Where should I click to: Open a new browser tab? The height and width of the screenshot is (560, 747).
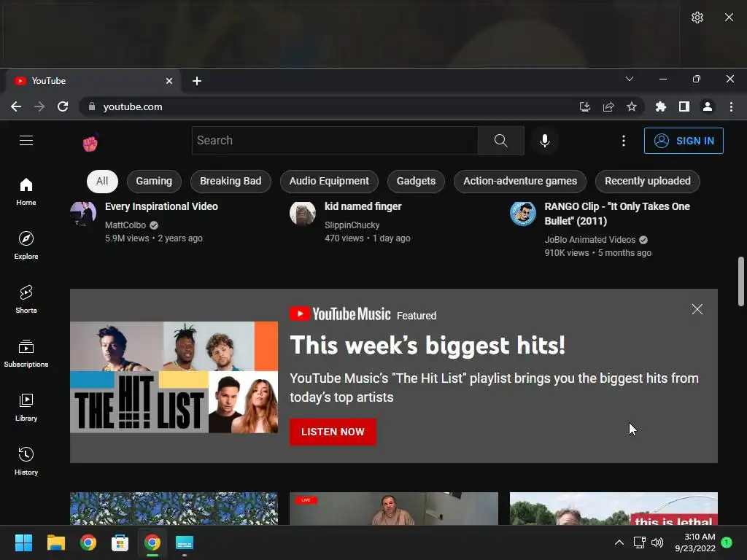click(x=197, y=81)
